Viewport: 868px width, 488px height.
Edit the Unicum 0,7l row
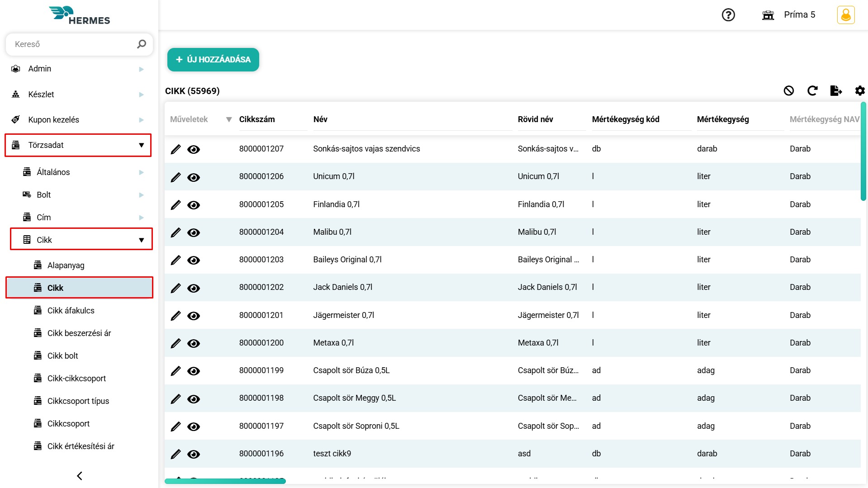pos(175,177)
